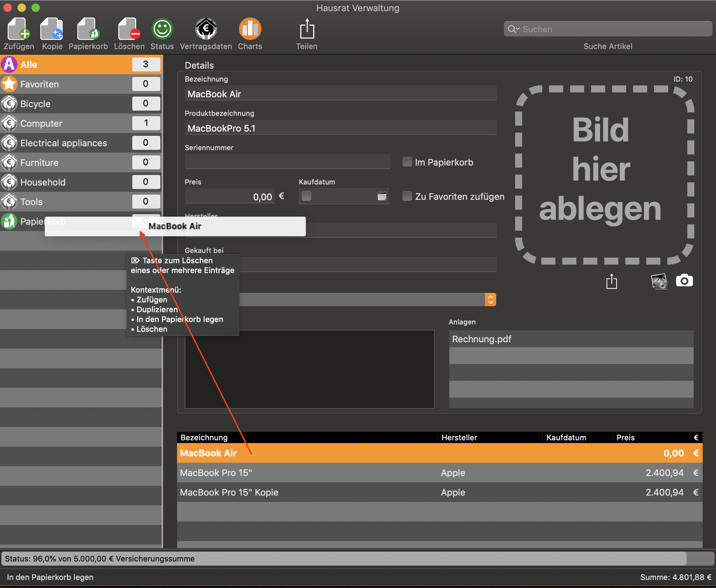
Task: Select the MacBook Air table row
Action: click(x=440, y=453)
